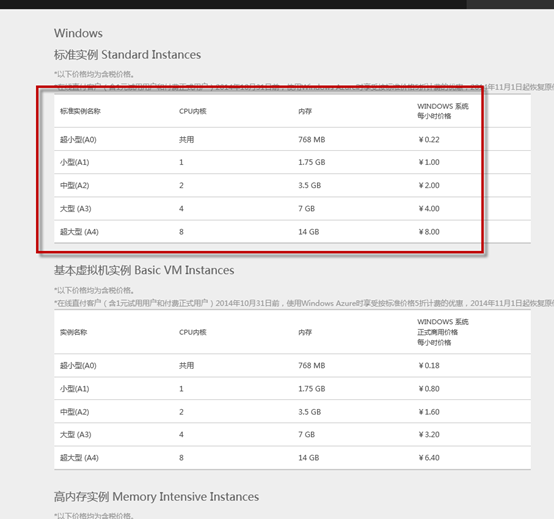Select the 高内存实例 Memory Intensive Instances heading
Viewport: 554px width, 519px height.
click(156, 497)
